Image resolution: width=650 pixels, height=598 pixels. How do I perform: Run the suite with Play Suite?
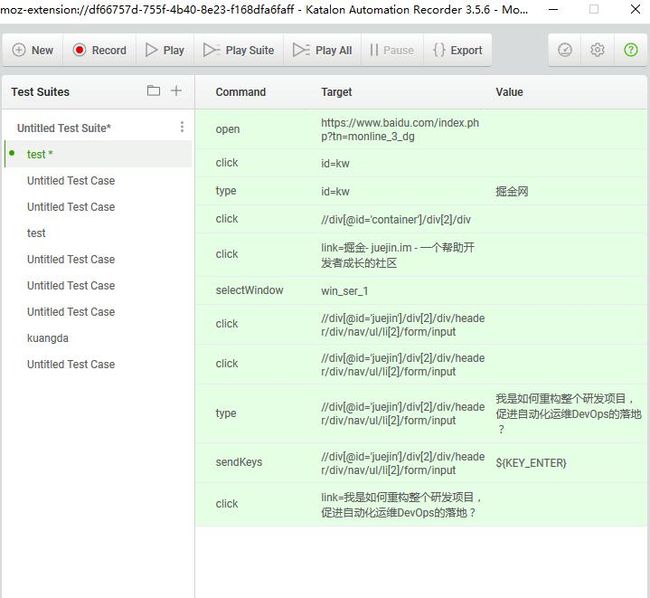pos(239,50)
